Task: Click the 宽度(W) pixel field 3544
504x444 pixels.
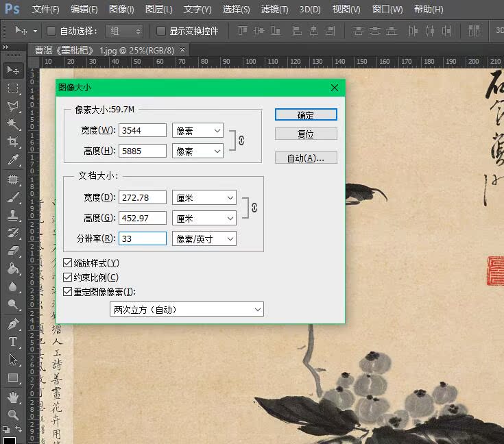Action: coord(143,130)
